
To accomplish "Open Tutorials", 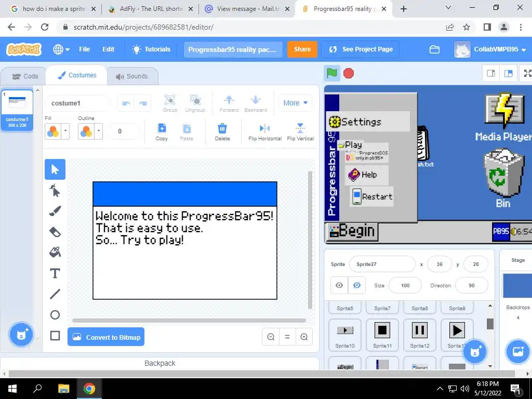I will [151, 49].
